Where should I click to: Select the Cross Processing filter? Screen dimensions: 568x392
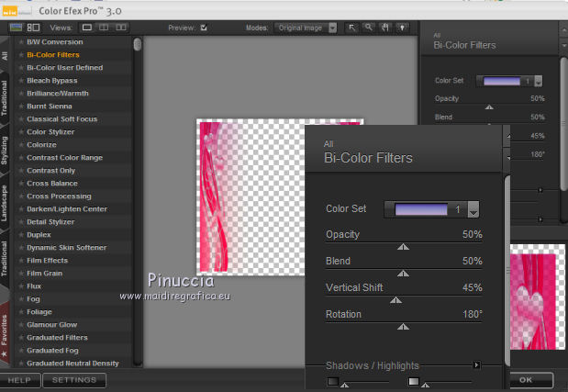point(59,196)
